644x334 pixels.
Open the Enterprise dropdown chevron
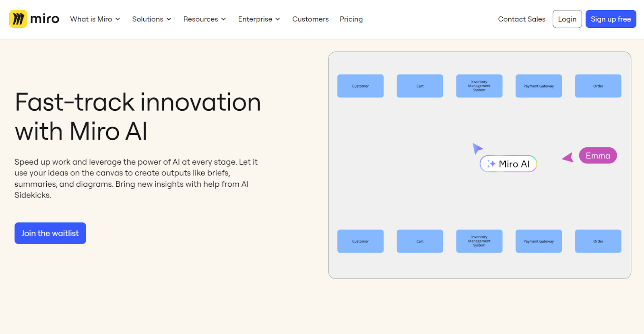tap(278, 19)
